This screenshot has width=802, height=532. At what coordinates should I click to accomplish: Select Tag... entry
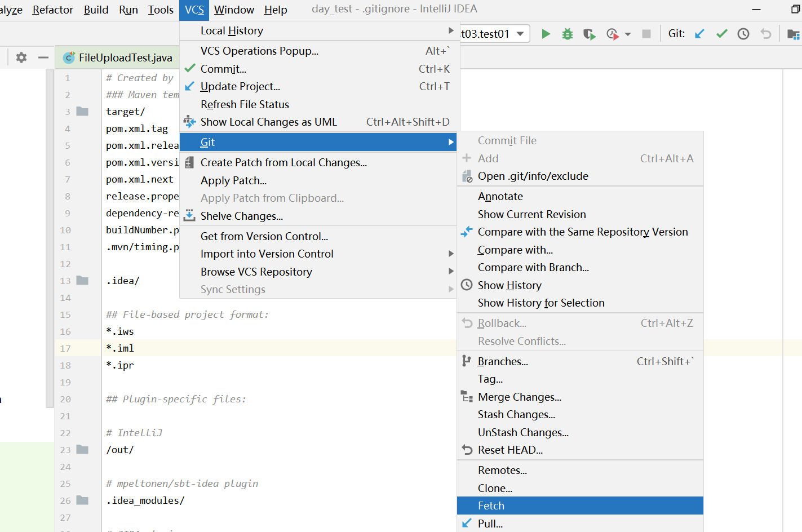[x=580, y=379]
